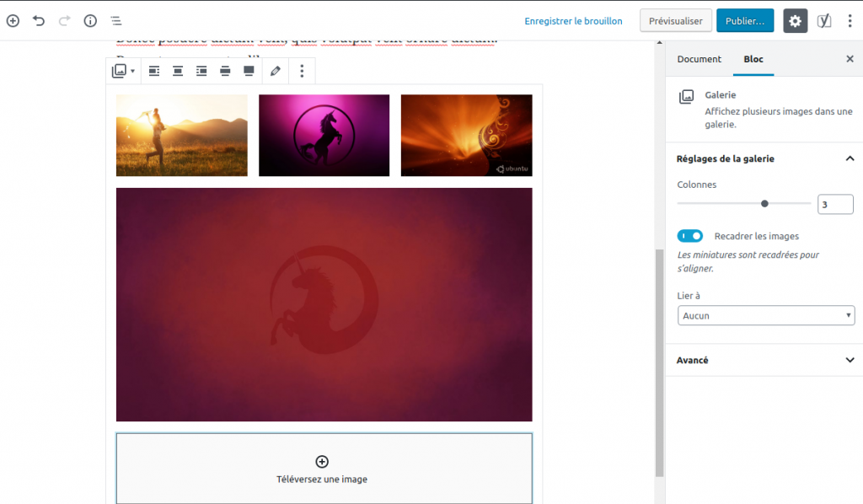
Task: Click the Colonnes number input field
Action: point(835,204)
